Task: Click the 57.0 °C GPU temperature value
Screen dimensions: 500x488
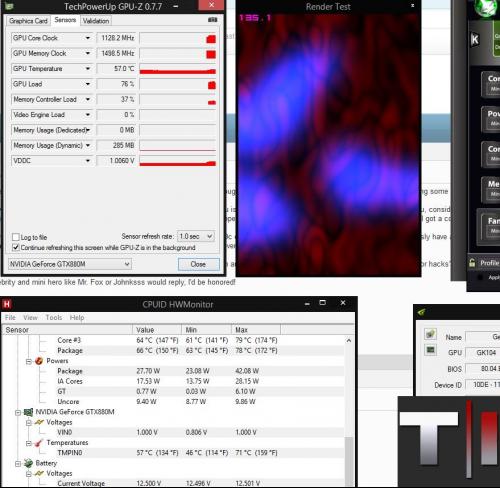Action: tap(116, 69)
